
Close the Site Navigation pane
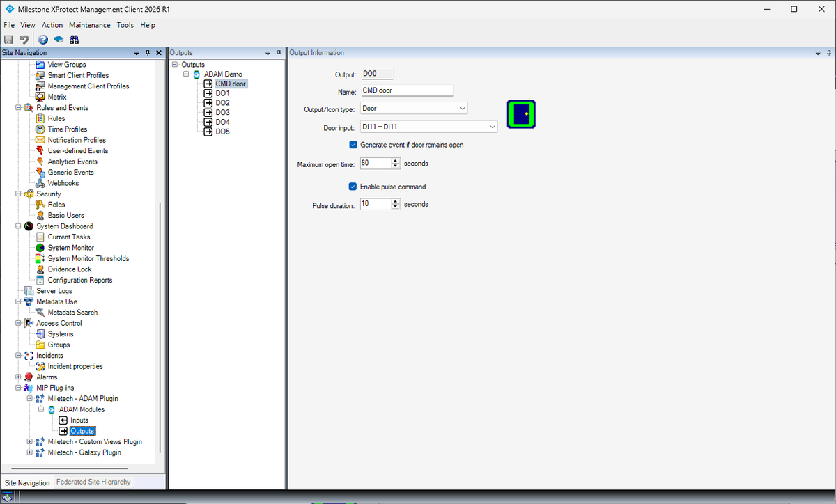pyautogui.click(x=159, y=54)
